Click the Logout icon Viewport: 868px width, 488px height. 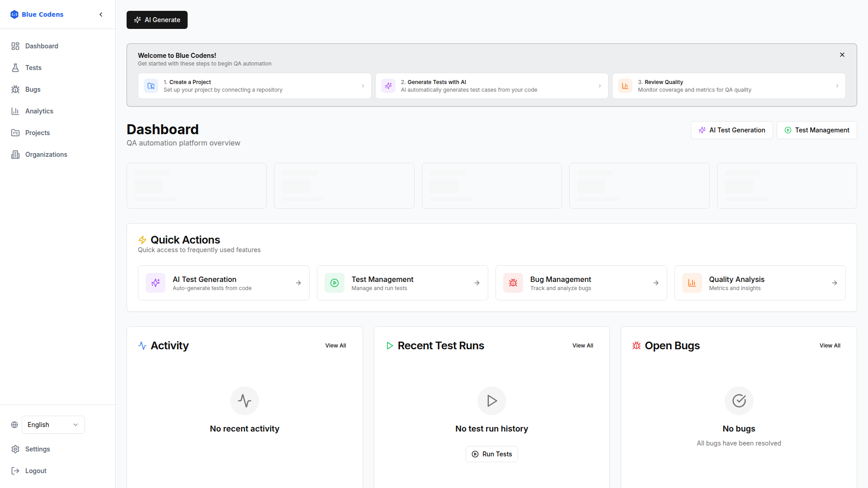tap(15, 471)
